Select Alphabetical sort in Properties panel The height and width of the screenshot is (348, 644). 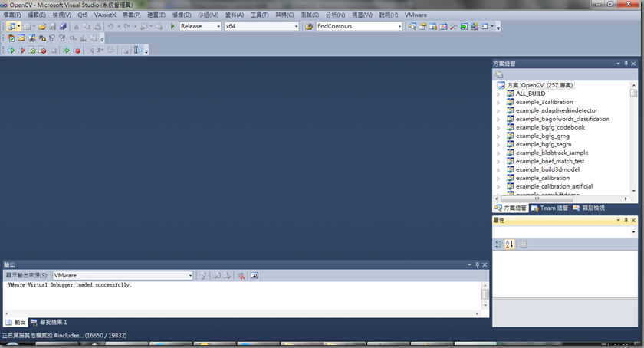(509, 244)
